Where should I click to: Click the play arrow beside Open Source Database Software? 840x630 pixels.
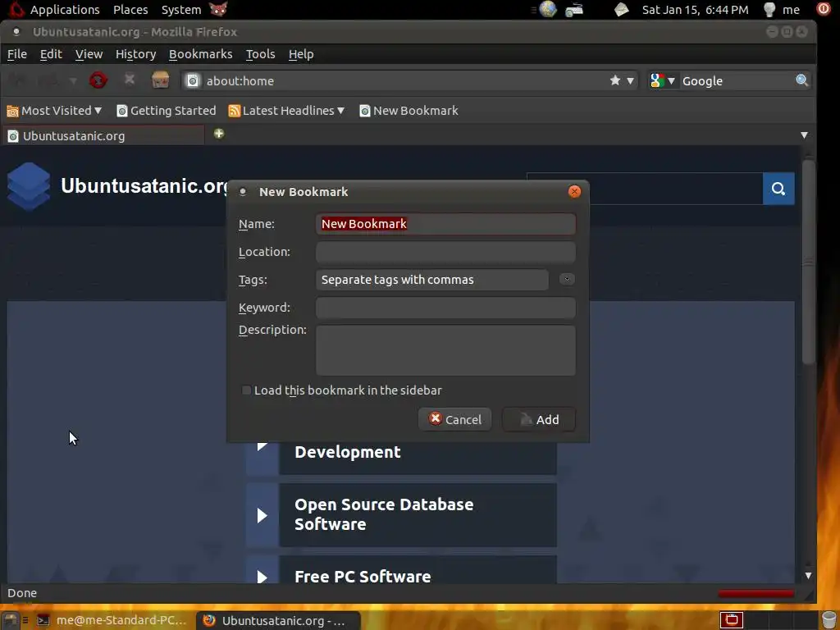tap(262, 515)
